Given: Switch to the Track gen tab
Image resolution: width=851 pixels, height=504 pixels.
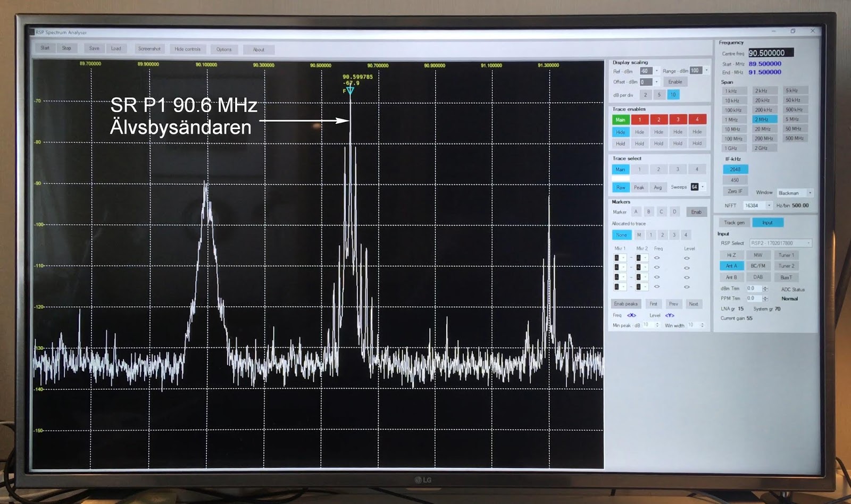Looking at the screenshot, I should tap(735, 222).
